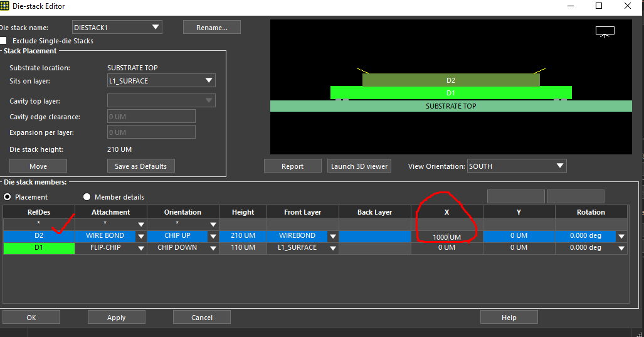Click the D2 Back Layer cell
The height and width of the screenshot is (337, 644).
pyautogui.click(x=374, y=235)
